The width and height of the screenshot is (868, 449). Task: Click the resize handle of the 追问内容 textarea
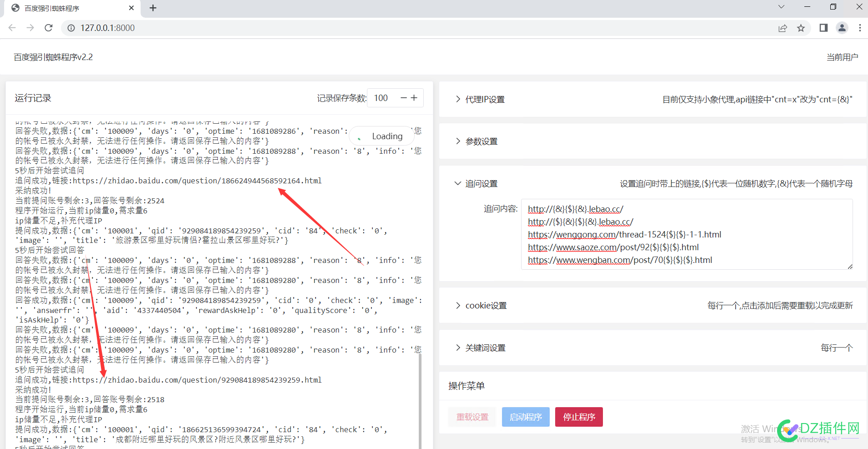pyautogui.click(x=850, y=267)
